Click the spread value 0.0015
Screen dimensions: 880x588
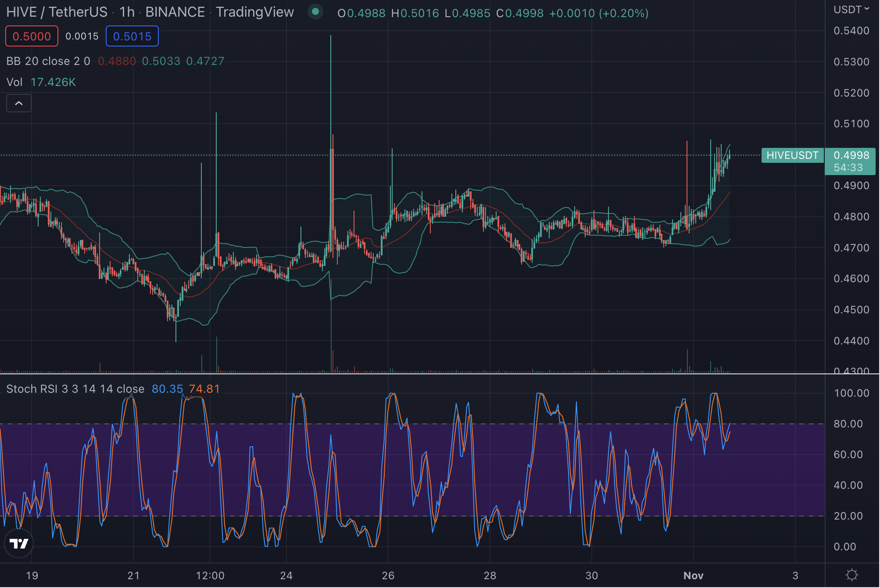click(82, 36)
